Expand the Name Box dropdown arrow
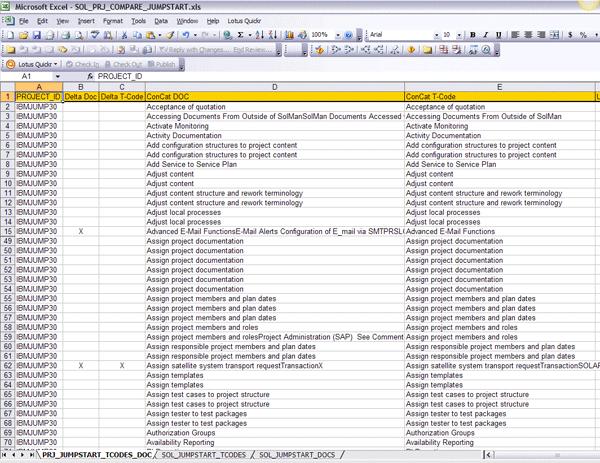The image size is (600, 463). tap(73, 76)
